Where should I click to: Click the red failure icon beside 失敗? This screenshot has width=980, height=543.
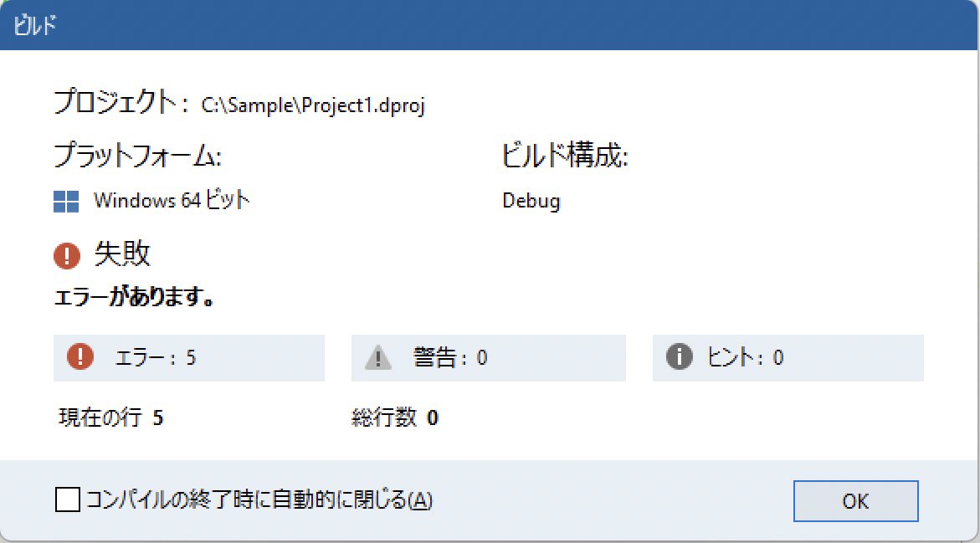(x=67, y=255)
